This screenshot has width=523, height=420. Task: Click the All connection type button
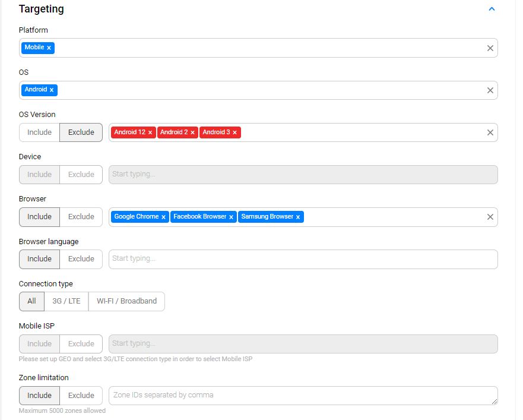point(31,301)
